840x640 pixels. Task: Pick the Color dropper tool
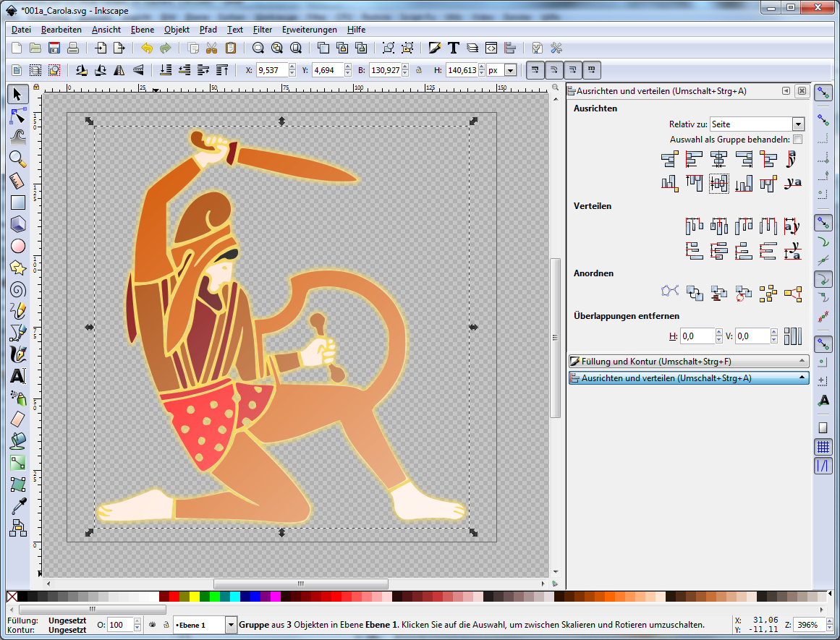pyautogui.click(x=18, y=505)
